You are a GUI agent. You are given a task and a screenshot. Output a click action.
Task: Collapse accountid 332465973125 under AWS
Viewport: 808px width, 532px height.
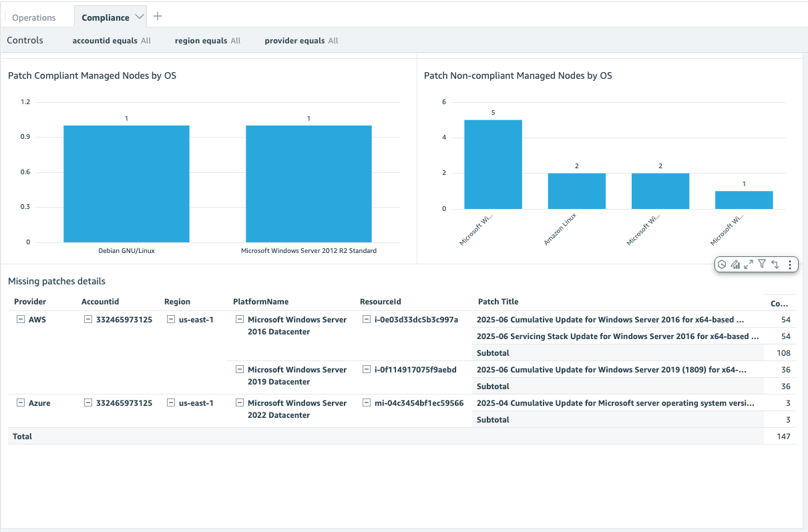tap(87, 319)
